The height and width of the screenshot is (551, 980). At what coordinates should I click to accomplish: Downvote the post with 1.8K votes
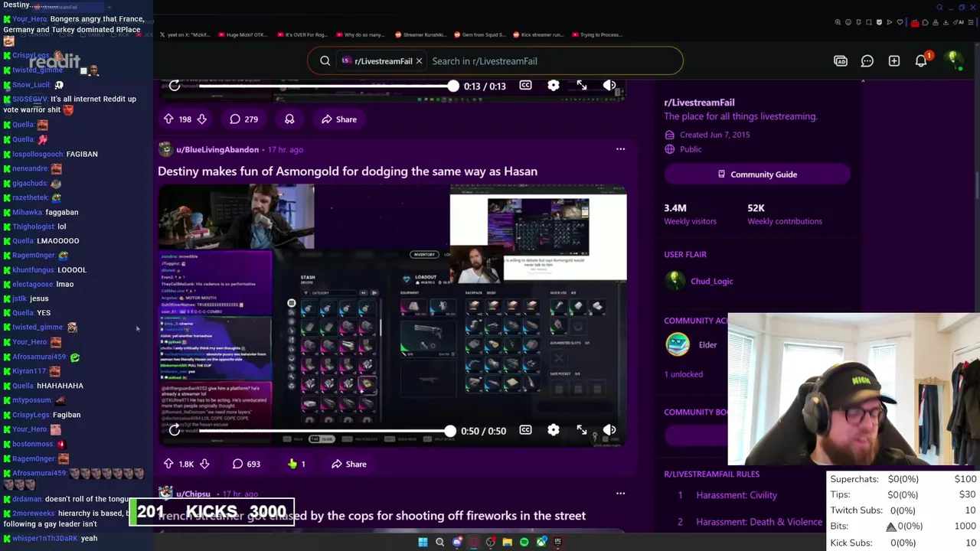point(204,464)
